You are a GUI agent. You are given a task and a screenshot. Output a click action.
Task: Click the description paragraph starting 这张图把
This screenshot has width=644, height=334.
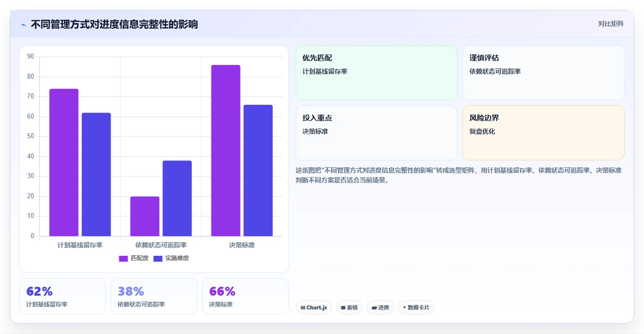tap(459, 175)
